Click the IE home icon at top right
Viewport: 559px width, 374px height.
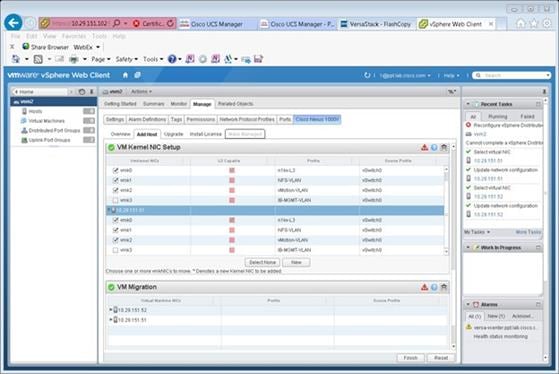click(x=521, y=24)
